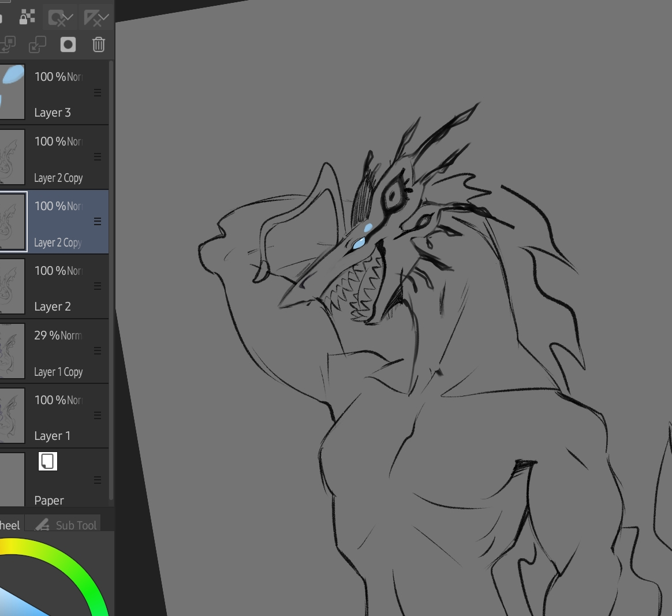The image size is (672, 616).
Task: Toggle the enable layer mask icon
Action: tap(60, 18)
